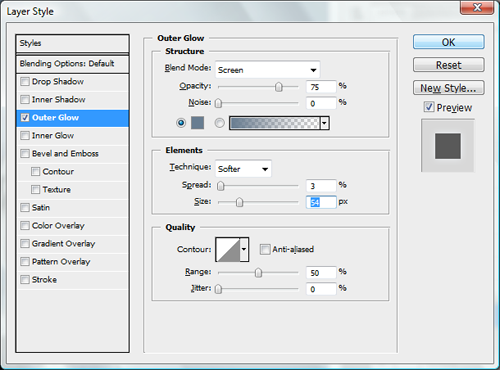
Task: Click the Reset button
Action: click(449, 65)
